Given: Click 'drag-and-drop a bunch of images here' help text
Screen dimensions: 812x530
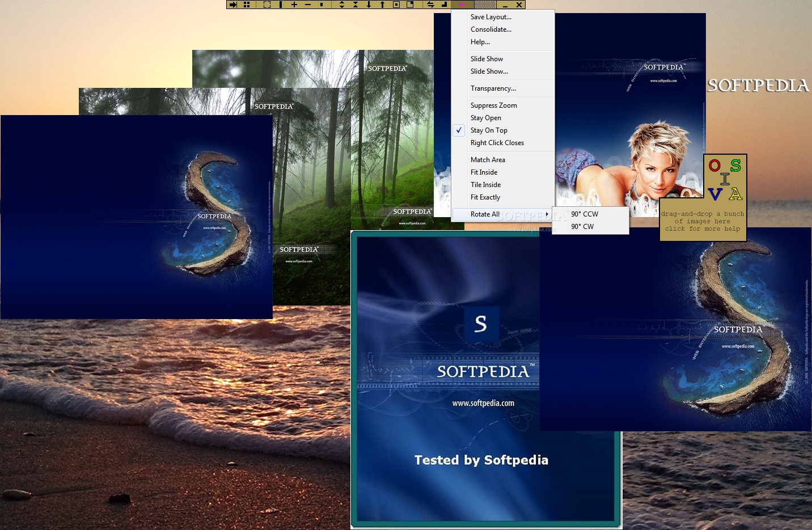Looking at the screenshot, I should coord(703,222).
